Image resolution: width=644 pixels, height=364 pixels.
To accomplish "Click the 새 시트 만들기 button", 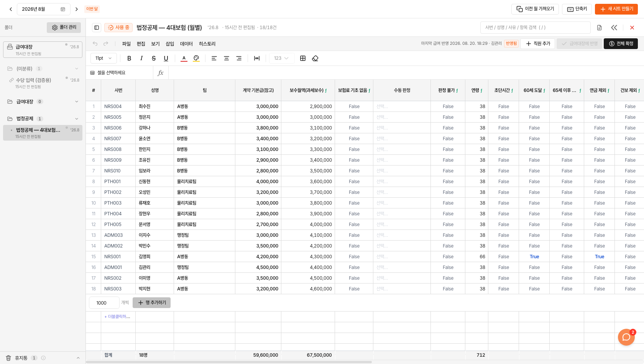I will pyautogui.click(x=616, y=9).
